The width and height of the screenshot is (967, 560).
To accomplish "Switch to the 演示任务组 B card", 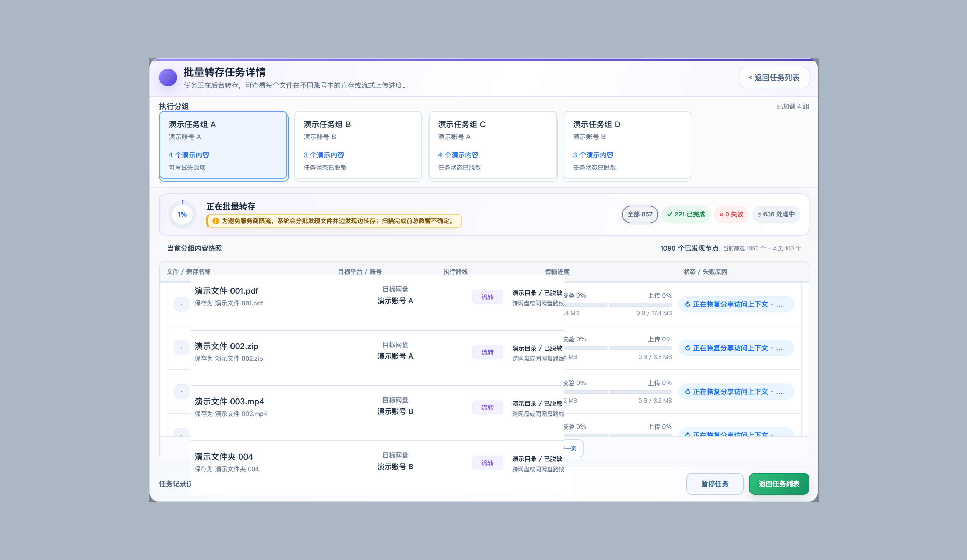I will coord(358,145).
